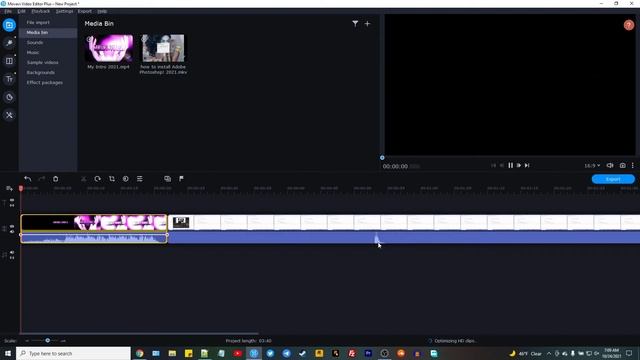This screenshot has width=640, height=360.
Task: Step to the next frame
Action: pyautogui.click(x=519, y=165)
